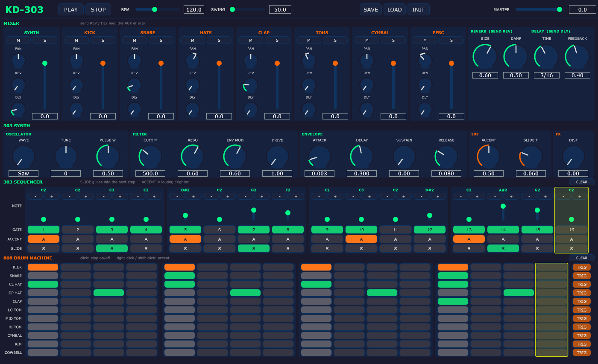Load a saved pattern

[395, 9]
